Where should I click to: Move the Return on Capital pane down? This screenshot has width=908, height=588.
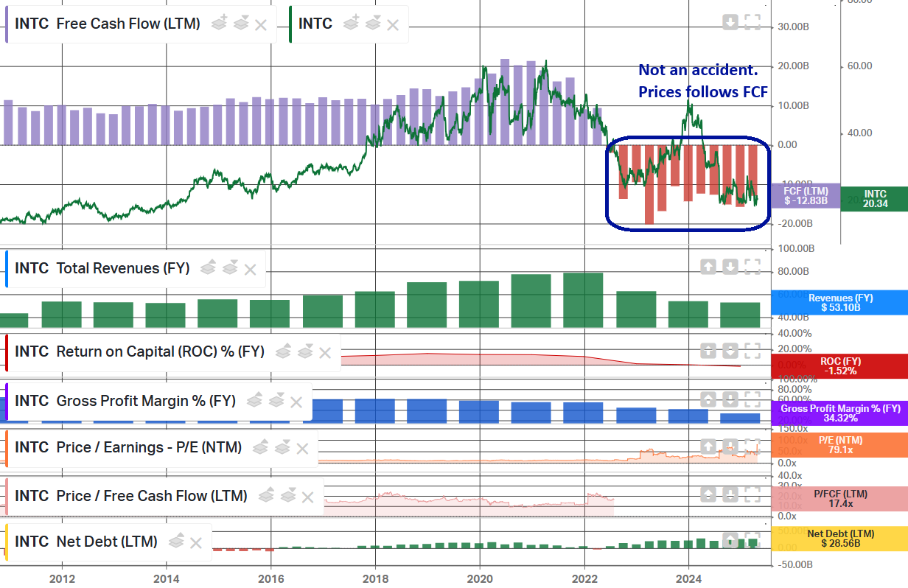(730, 351)
